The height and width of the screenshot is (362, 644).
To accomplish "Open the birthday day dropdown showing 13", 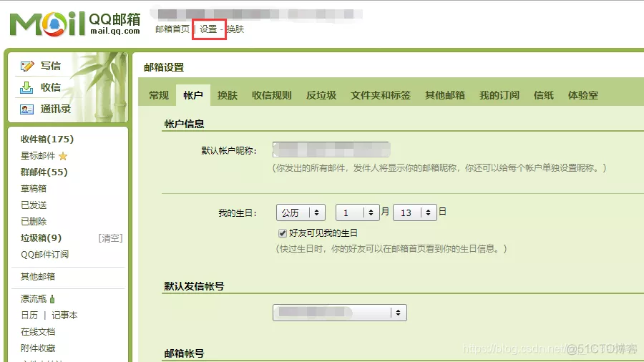I will pos(415,212).
